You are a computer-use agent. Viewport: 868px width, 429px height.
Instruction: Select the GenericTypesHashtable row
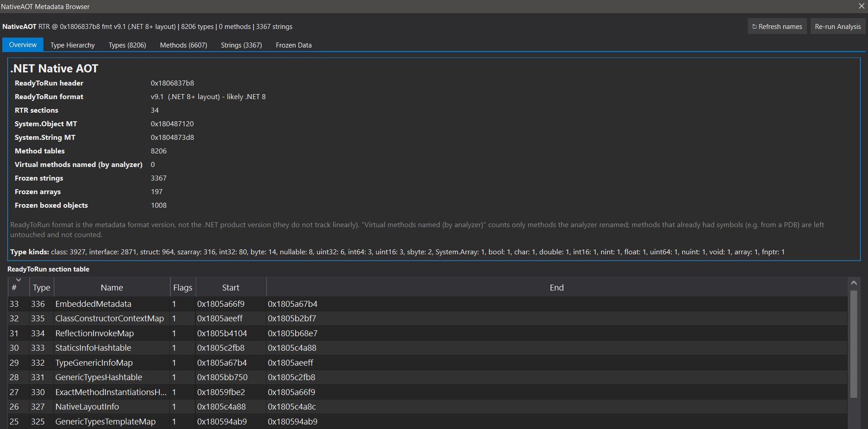tap(428, 377)
